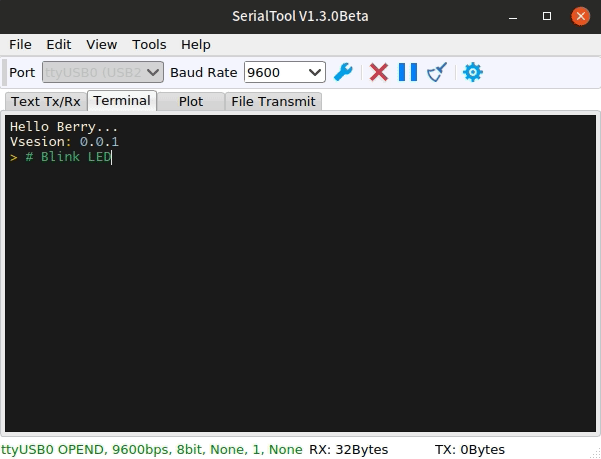The image size is (601, 459).
Task: Open the Help menu
Action: click(196, 45)
